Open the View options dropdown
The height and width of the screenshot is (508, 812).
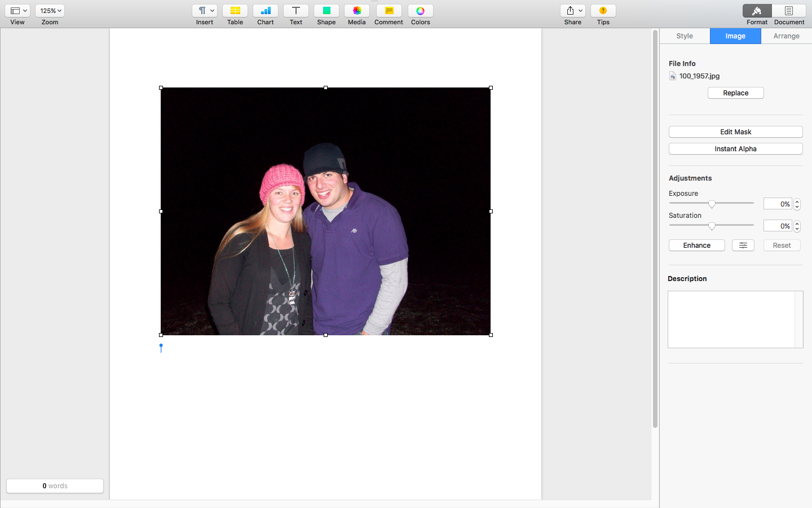(x=17, y=10)
